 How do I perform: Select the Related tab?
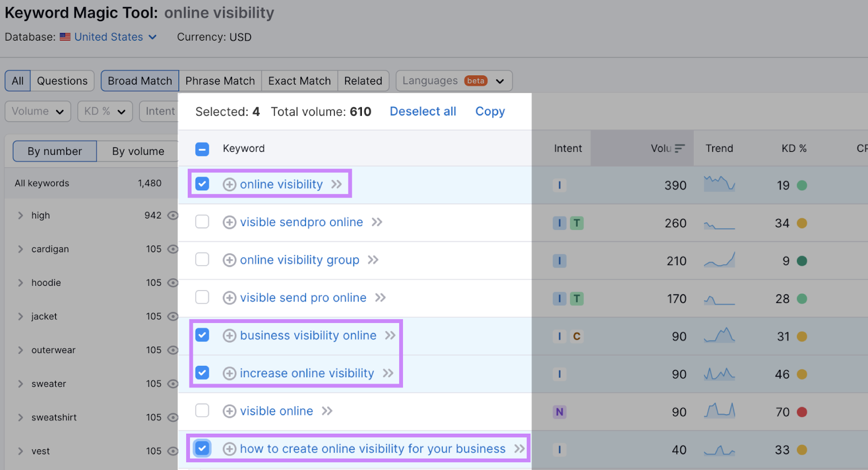(363, 81)
